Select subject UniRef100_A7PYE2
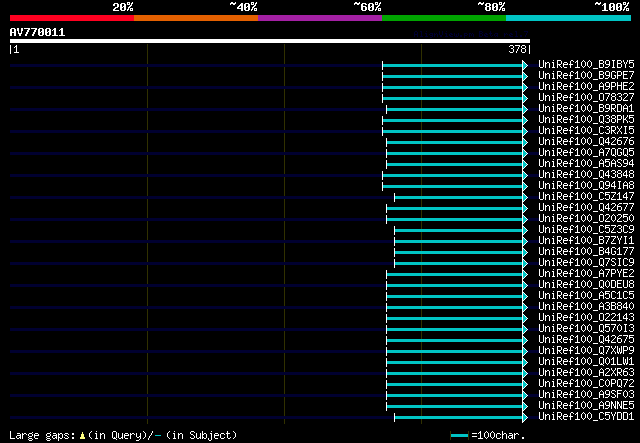This screenshot has width=640, height=443. coord(586,274)
